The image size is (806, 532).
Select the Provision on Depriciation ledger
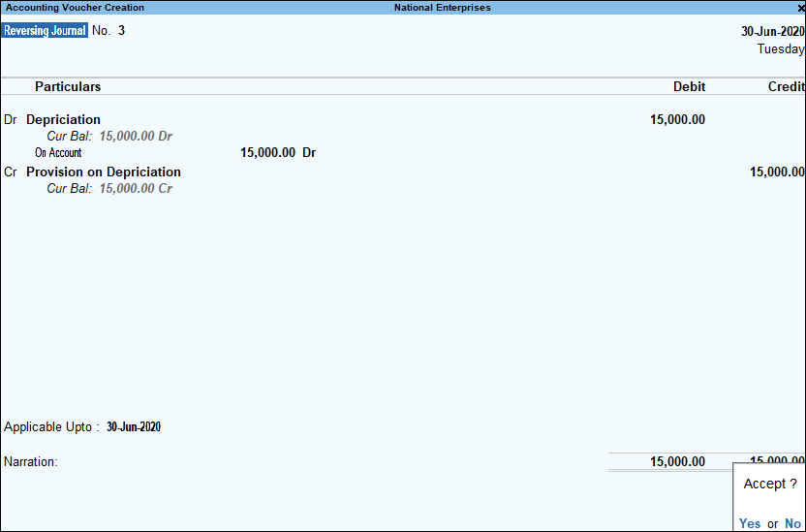pos(104,172)
